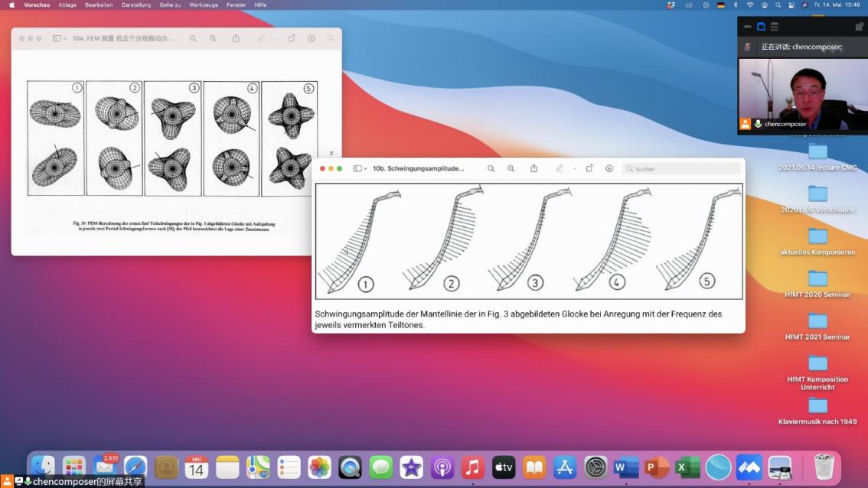Zoom in on the 10b Schwingungsamplitude window
Image resolution: width=868 pixels, height=488 pixels.
[x=511, y=169]
